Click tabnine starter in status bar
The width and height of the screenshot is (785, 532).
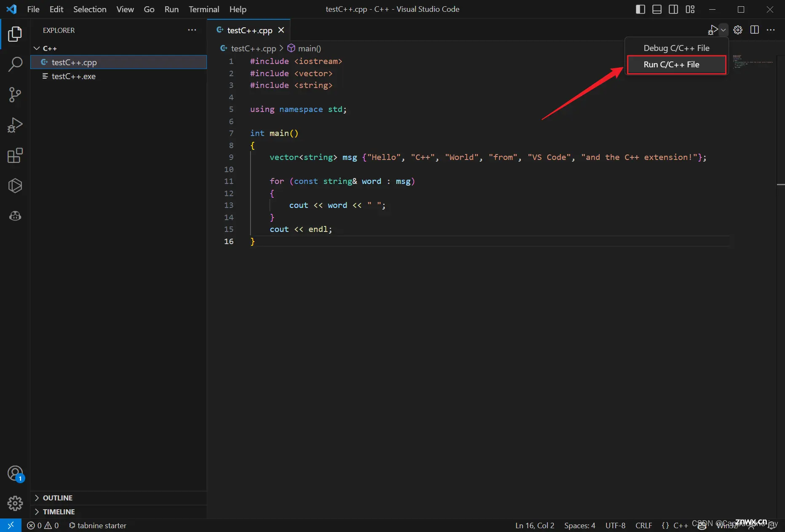(98, 525)
